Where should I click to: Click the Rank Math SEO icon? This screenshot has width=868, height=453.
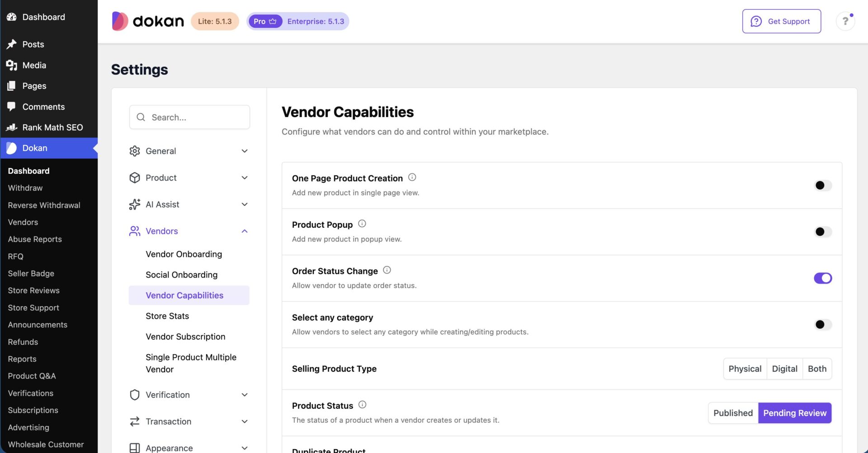point(12,127)
